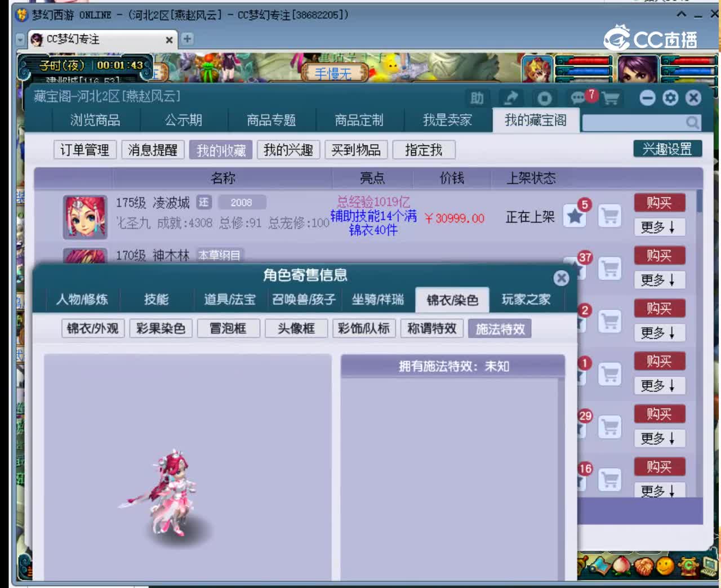The image size is (721, 588).
Task: Click the smiley face icon at bottom right
Action: coord(665,565)
